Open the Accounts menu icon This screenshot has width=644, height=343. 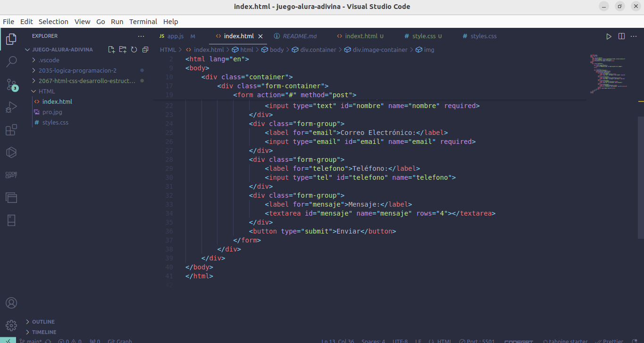click(11, 303)
